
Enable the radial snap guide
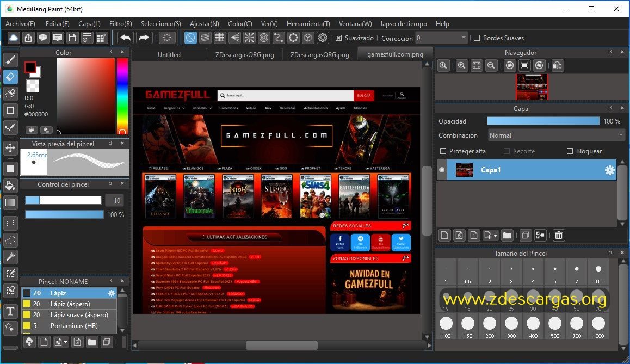[x=249, y=38]
